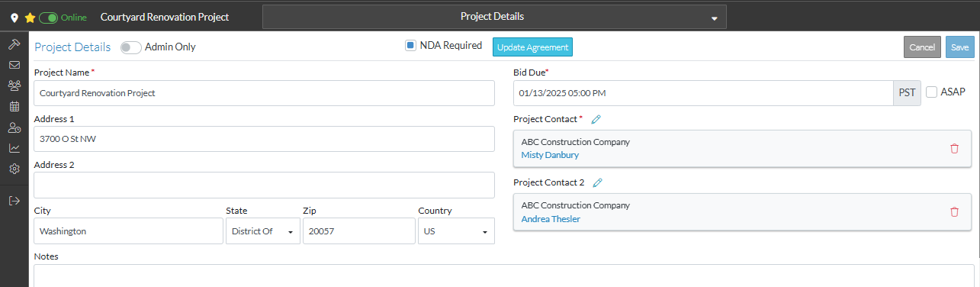Check the ASAP checkbox
Screen dimensions: 980x287
click(x=931, y=92)
